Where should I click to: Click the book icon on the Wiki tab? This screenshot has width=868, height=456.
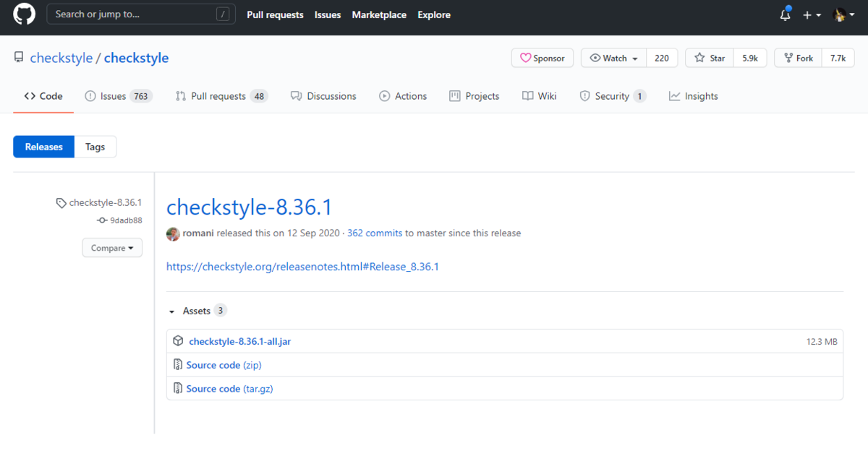click(527, 95)
